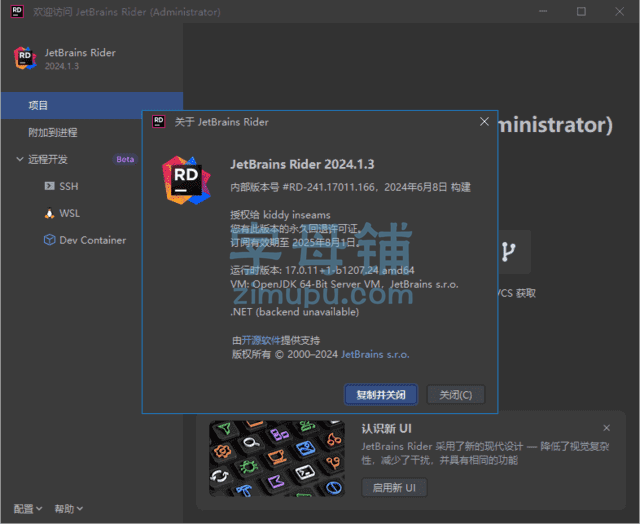The width and height of the screenshot is (640, 524).
Task: Open WSL remote development
Action: [71, 213]
